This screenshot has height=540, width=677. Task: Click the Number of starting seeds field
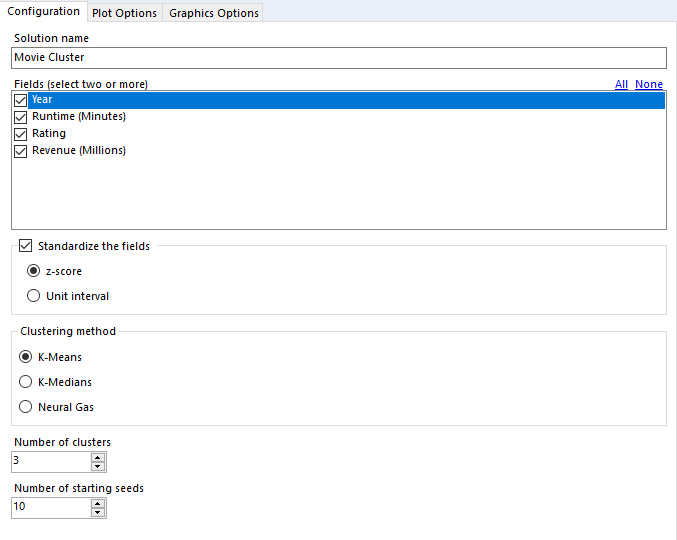pos(50,507)
